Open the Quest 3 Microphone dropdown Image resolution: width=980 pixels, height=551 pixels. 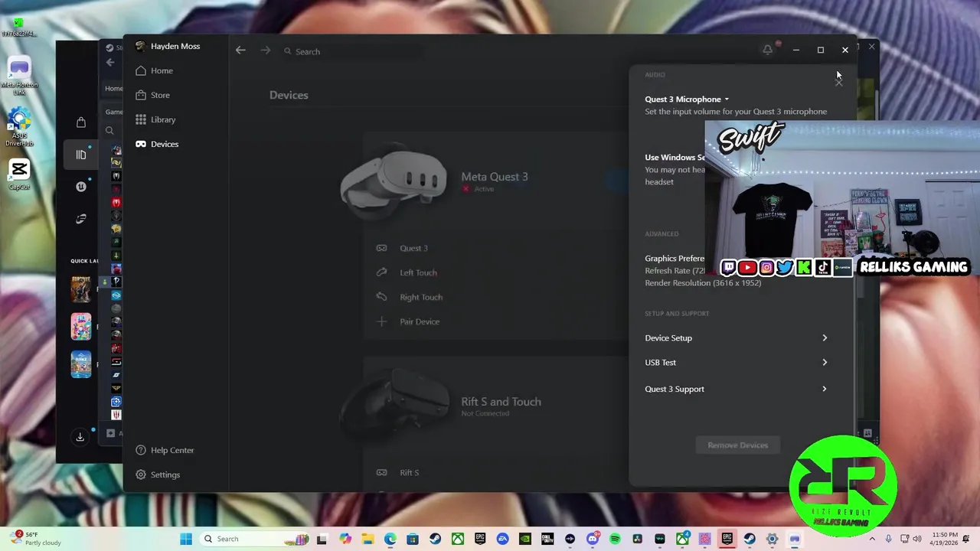tap(687, 99)
